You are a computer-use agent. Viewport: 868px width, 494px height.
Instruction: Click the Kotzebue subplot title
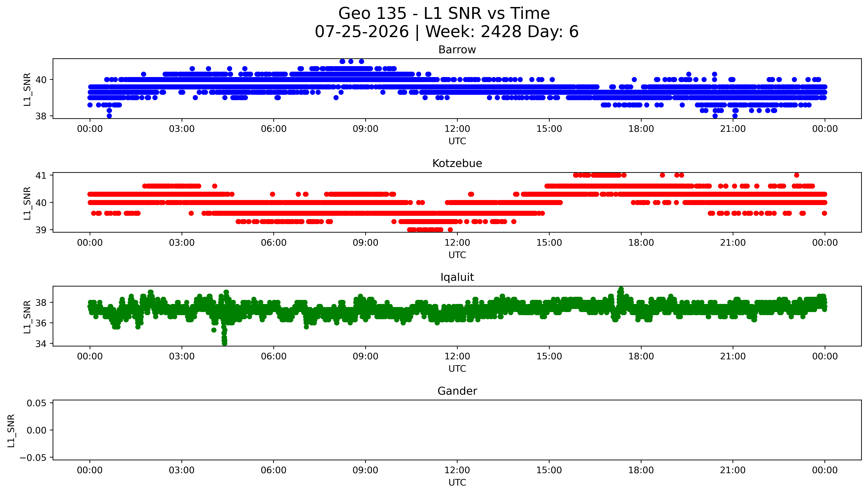457,164
